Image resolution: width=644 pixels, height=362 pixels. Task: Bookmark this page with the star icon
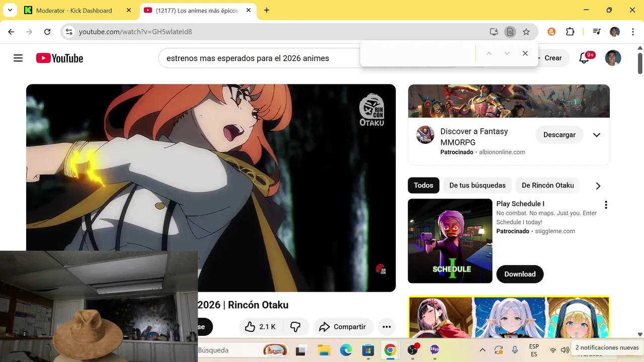point(526,32)
